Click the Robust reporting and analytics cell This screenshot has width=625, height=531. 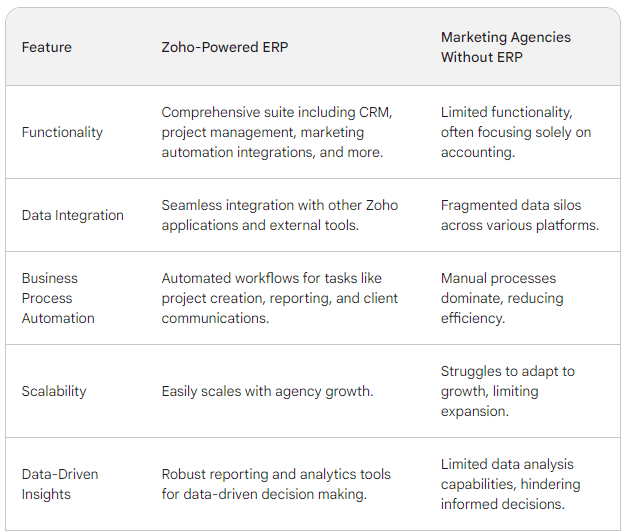coord(276,484)
